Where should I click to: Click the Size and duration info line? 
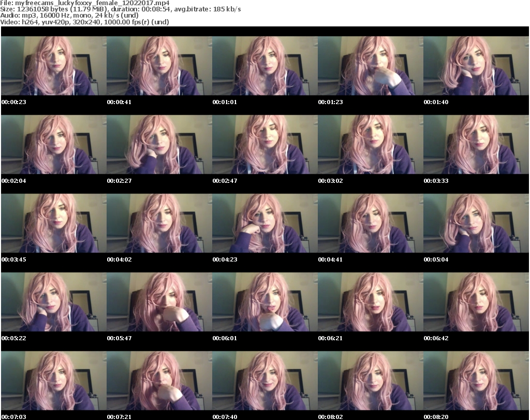121,9
